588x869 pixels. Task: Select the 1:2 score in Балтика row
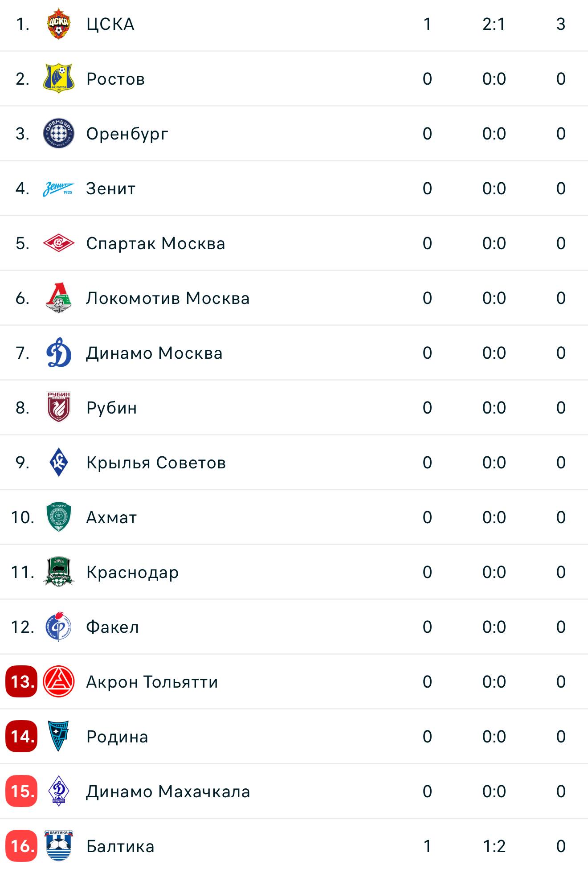pos(494,846)
